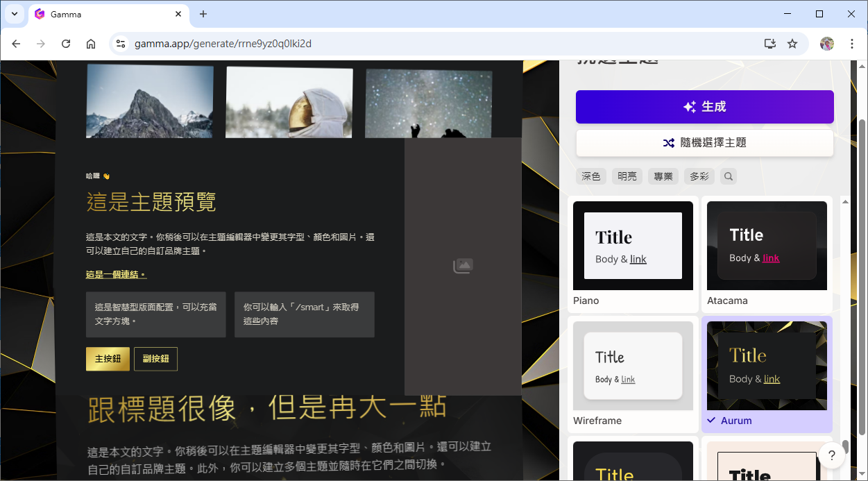The image size is (868, 481).
Task: Select the Piano theme card
Action: point(633,255)
